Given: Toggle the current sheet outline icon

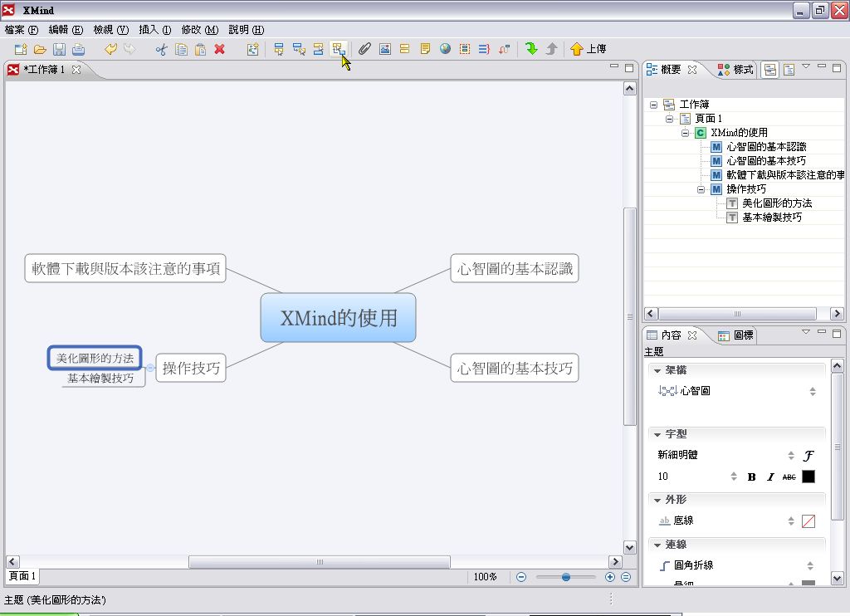Looking at the screenshot, I should (789, 70).
